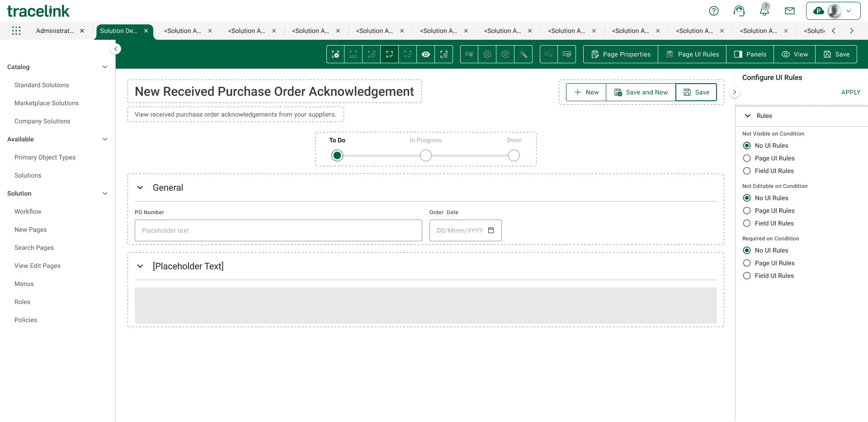Click the PO Number input field
868x422 pixels.
(x=278, y=230)
